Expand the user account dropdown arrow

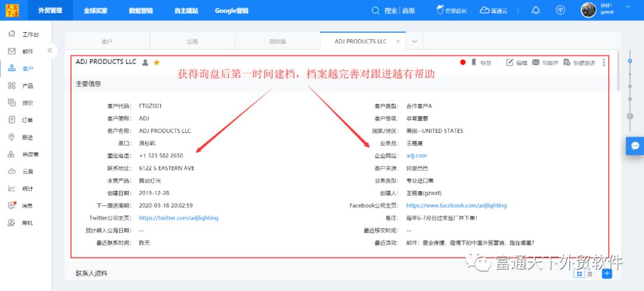click(x=627, y=6)
